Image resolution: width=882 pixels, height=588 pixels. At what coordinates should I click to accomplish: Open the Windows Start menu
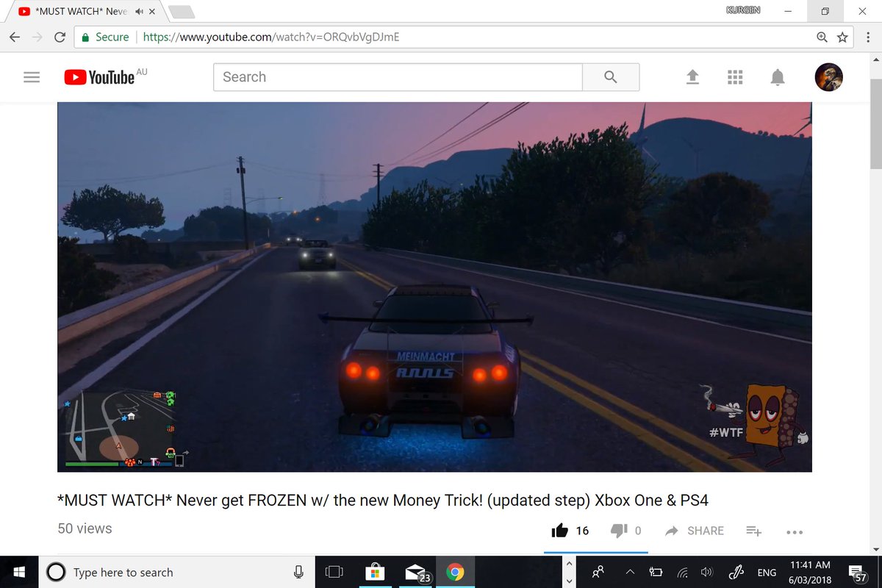coord(18,573)
